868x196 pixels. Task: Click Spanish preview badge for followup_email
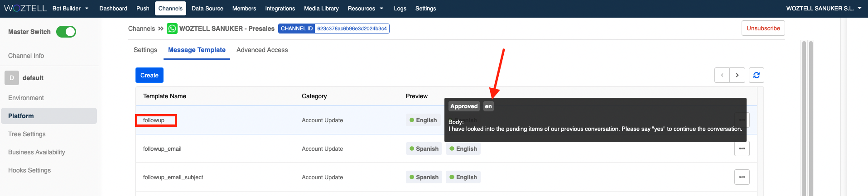[x=424, y=148]
